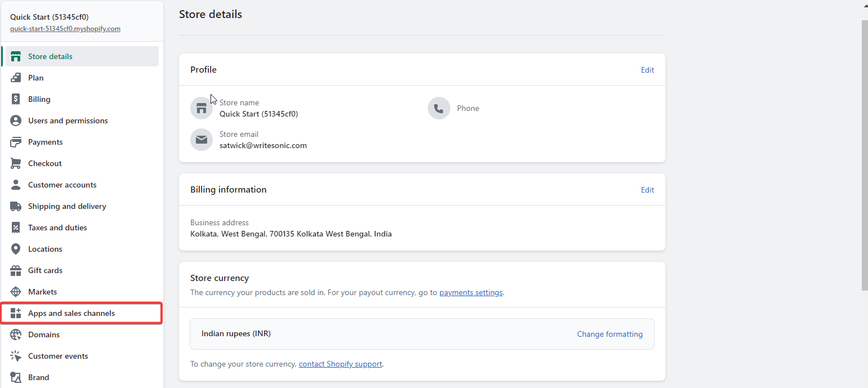Select "Users and permissions" in sidebar
The height and width of the screenshot is (388, 868).
tap(68, 121)
